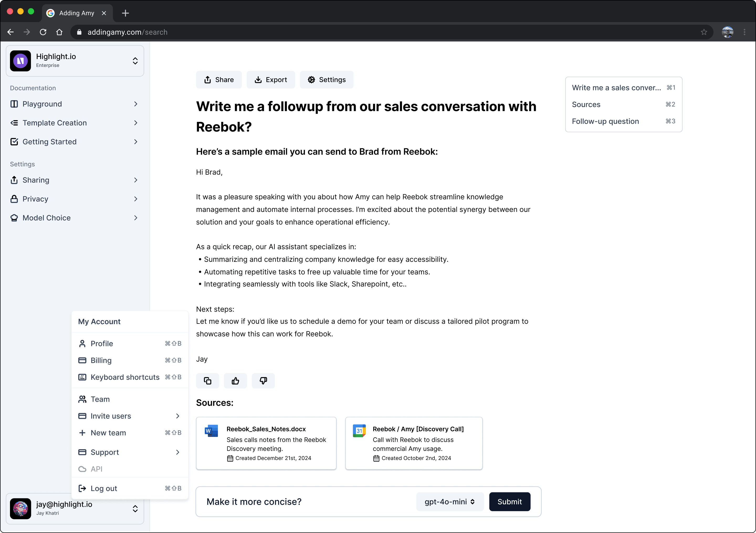The width and height of the screenshot is (756, 533).
Task: Bookmark this page with the star icon
Action: [704, 32]
